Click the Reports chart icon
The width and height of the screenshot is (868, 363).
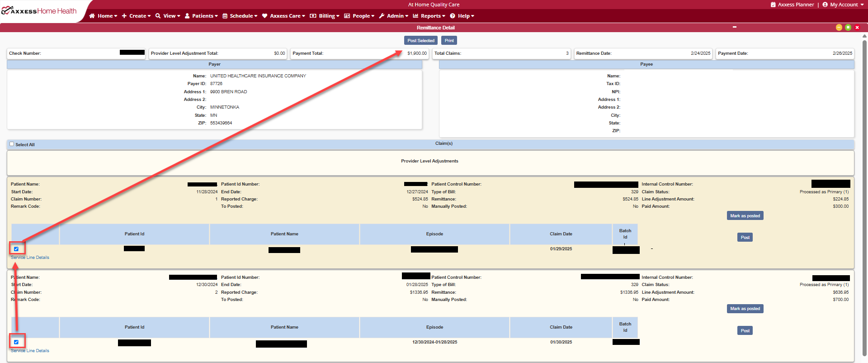pyautogui.click(x=415, y=16)
